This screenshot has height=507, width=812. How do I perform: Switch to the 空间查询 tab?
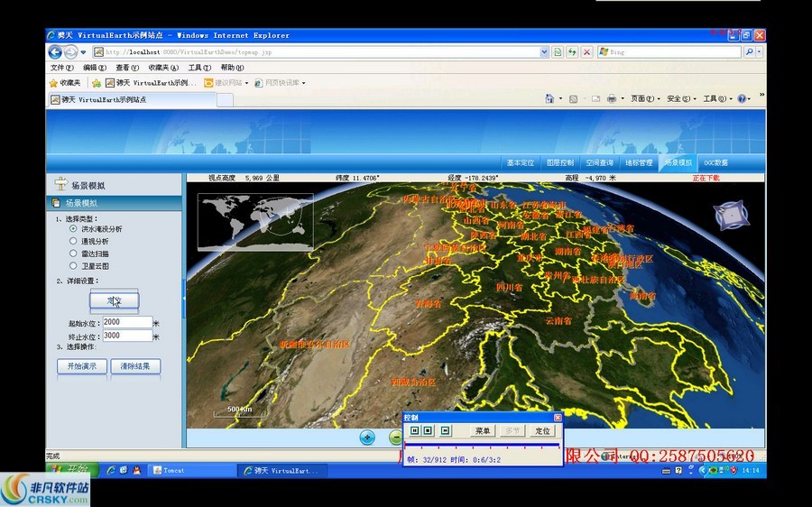[600, 162]
